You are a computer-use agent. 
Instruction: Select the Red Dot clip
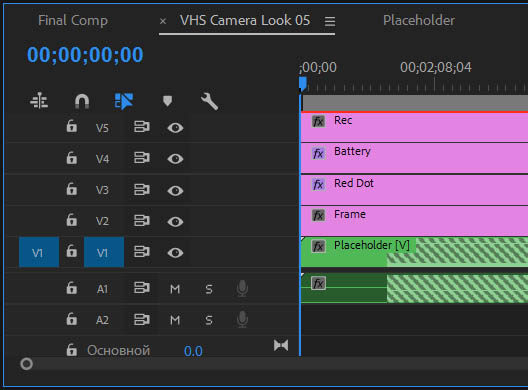pyautogui.click(x=414, y=190)
